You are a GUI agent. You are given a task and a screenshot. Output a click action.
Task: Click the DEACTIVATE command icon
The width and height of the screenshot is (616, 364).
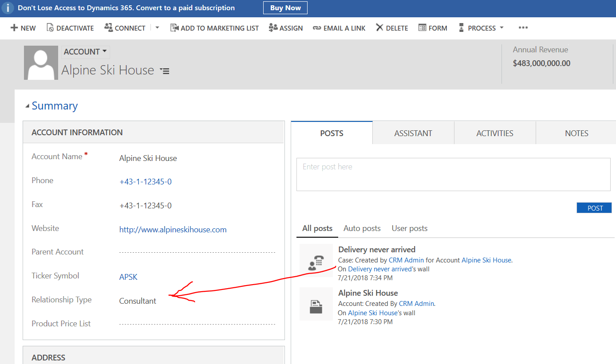(50, 28)
